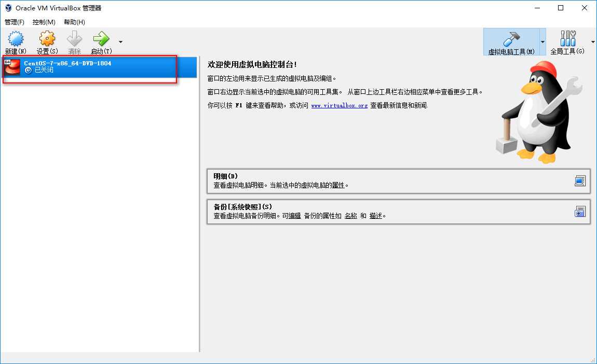Click the snapshot camera icon at right of 备份

pos(580,212)
